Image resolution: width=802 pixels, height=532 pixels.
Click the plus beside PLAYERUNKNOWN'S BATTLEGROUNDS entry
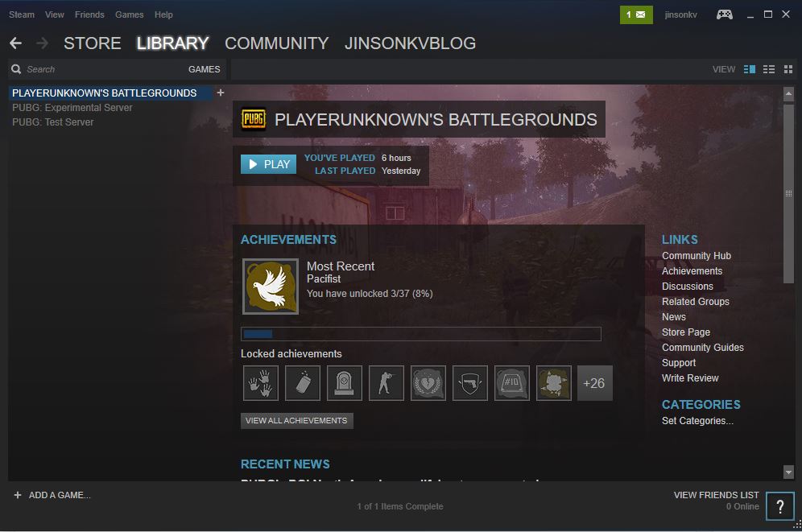221,93
